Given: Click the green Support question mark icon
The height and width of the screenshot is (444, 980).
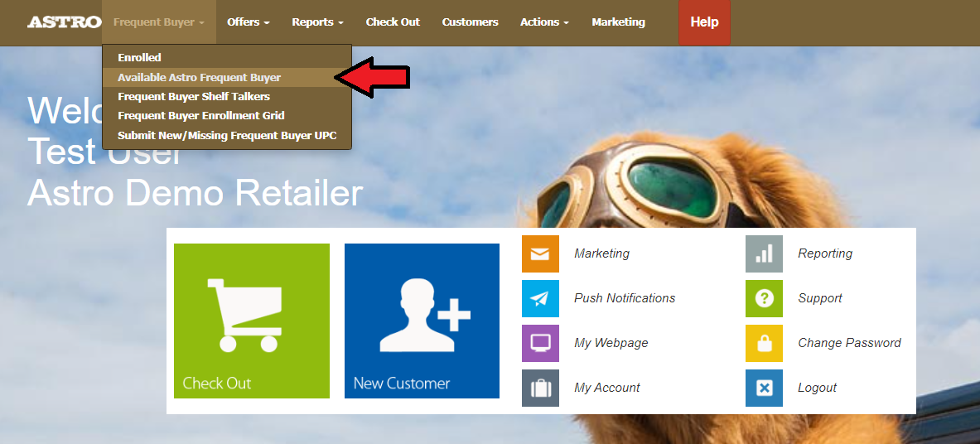Looking at the screenshot, I should (764, 298).
